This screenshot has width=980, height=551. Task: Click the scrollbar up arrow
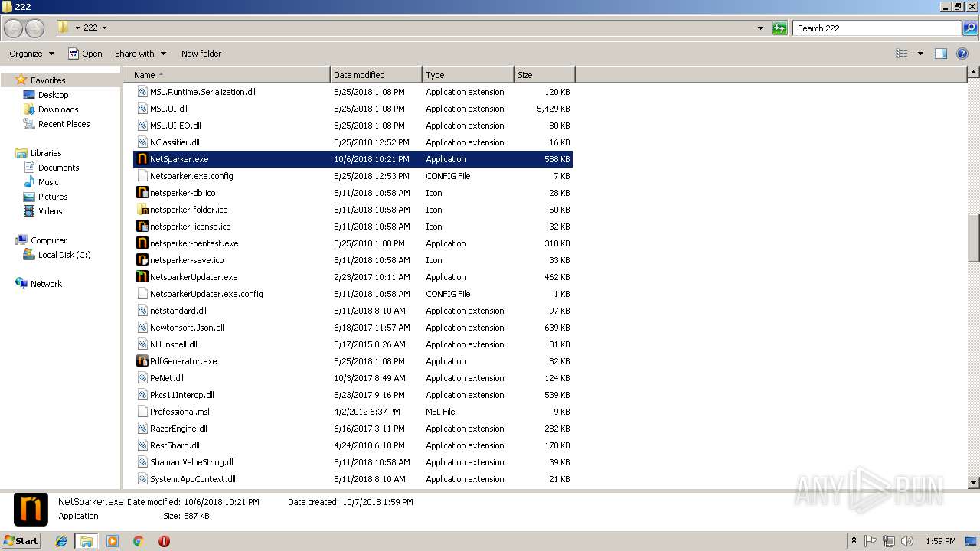tap(974, 73)
